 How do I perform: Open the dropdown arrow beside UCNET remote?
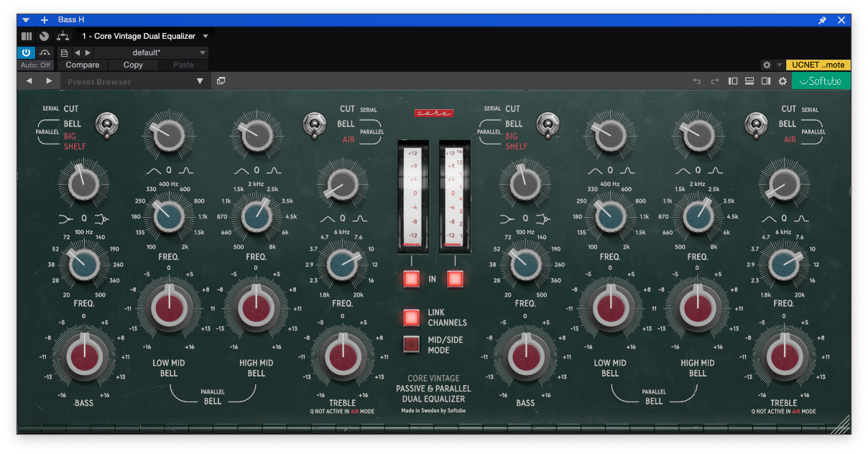pos(780,65)
